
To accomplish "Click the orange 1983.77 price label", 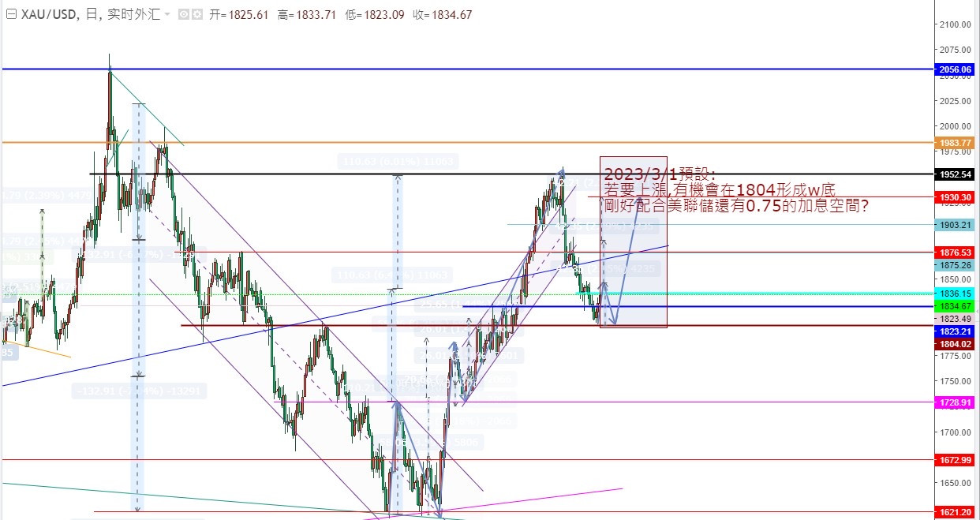I will [956, 143].
